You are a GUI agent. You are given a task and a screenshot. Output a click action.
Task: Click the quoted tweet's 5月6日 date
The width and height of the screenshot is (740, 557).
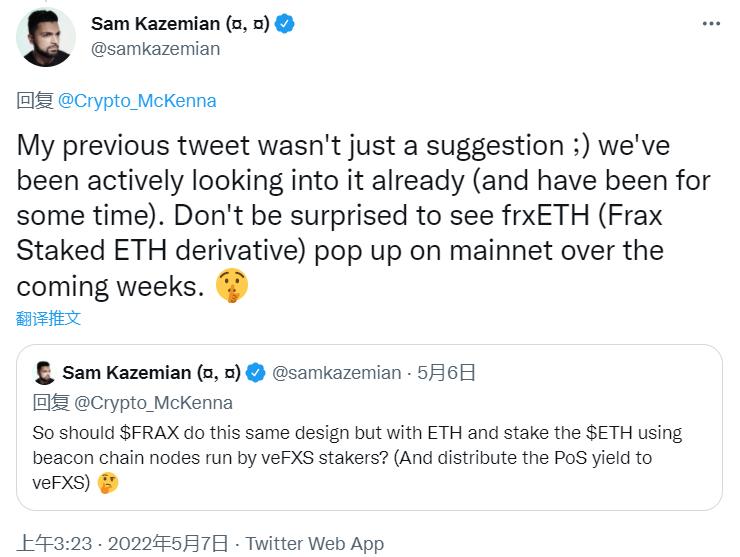coord(447,373)
